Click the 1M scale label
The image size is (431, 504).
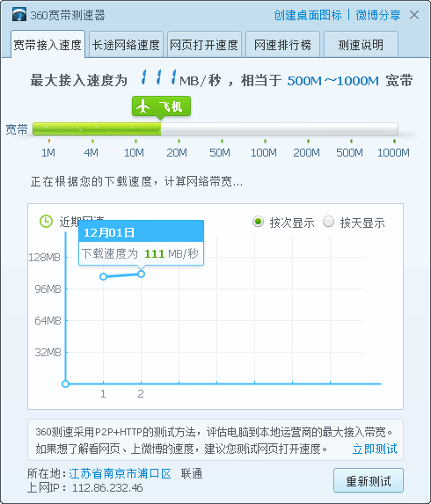point(48,152)
